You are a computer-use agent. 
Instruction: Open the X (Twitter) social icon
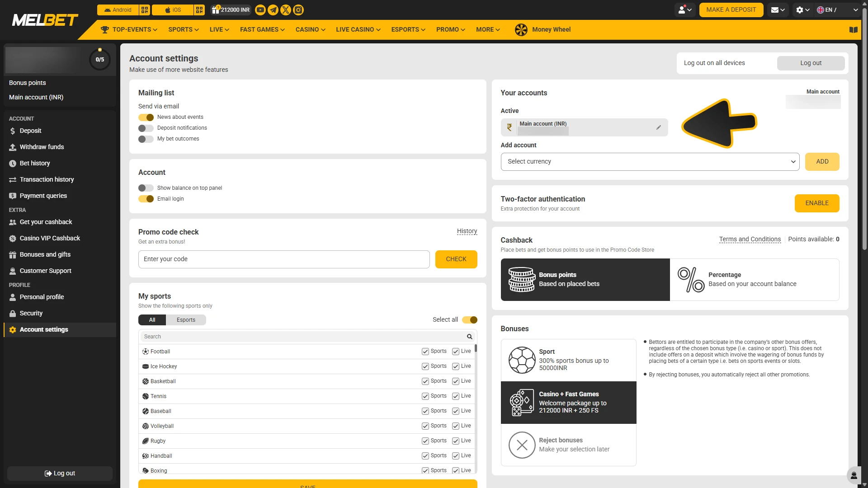click(286, 10)
